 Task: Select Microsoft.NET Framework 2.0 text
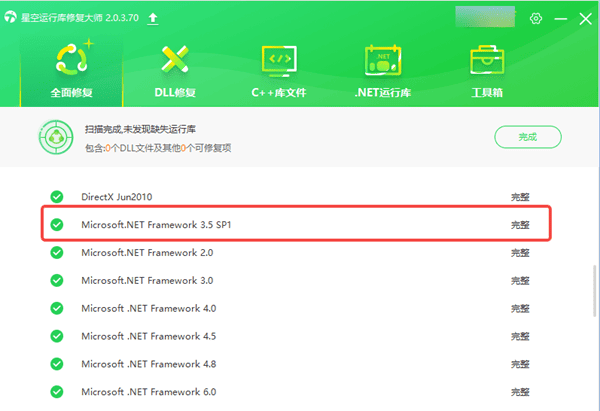tap(147, 253)
